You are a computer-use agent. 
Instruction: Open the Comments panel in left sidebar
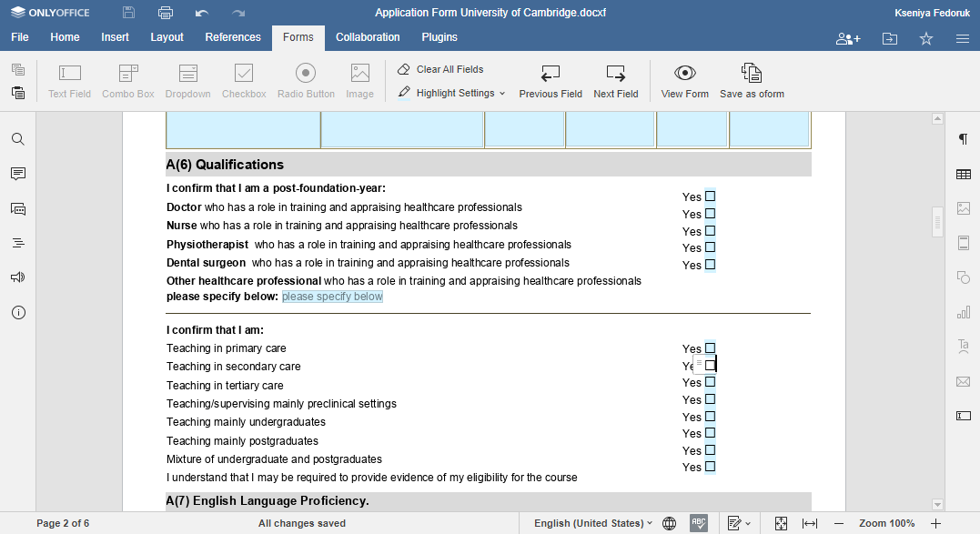18,174
